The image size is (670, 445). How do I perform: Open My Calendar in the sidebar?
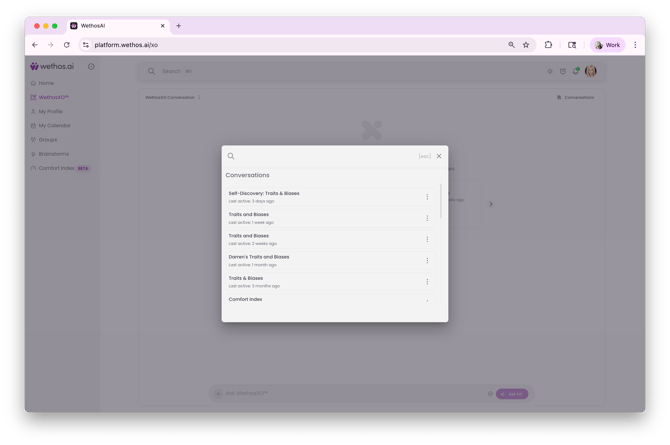pyautogui.click(x=54, y=126)
